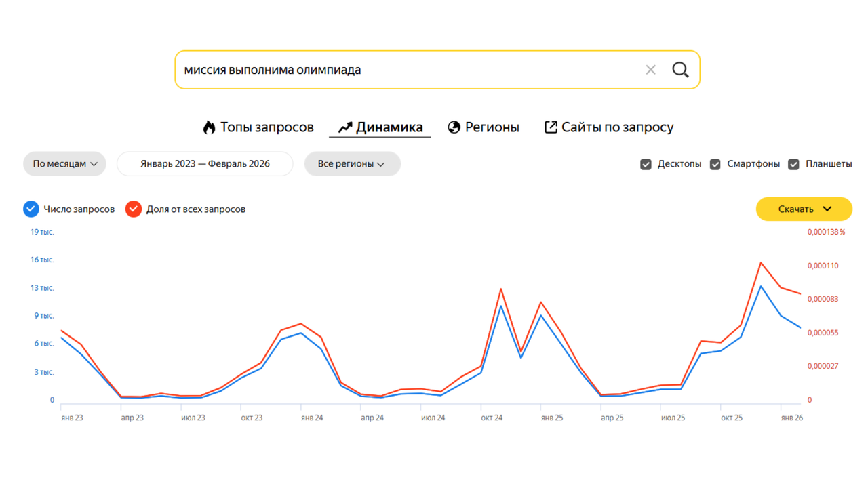Switch to the Динамика tab
Viewport: 868px width, 488px height.
pos(380,127)
